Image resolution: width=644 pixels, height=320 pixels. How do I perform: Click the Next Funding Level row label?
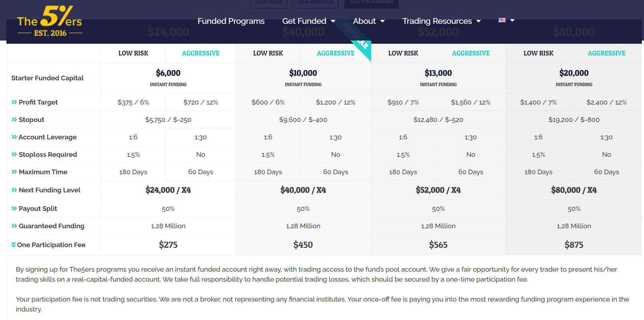click(x=50, y=190)
